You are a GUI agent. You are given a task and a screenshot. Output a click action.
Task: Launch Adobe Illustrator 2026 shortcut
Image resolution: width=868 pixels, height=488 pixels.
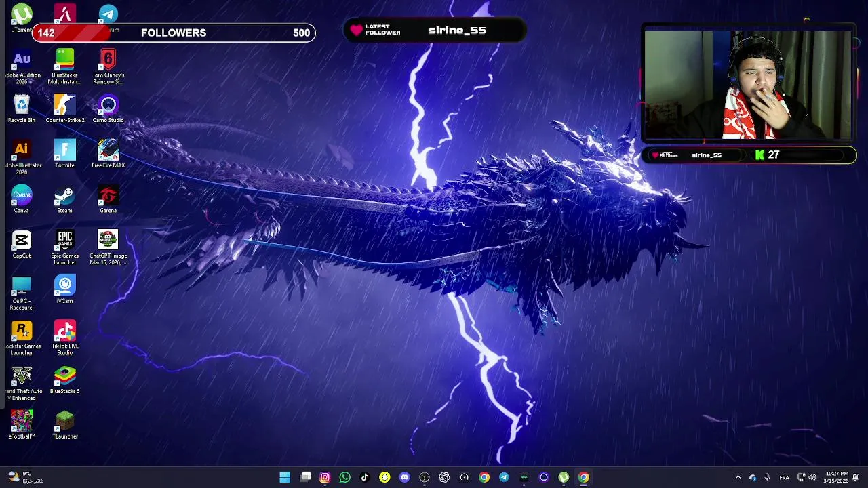coord(22,158)
